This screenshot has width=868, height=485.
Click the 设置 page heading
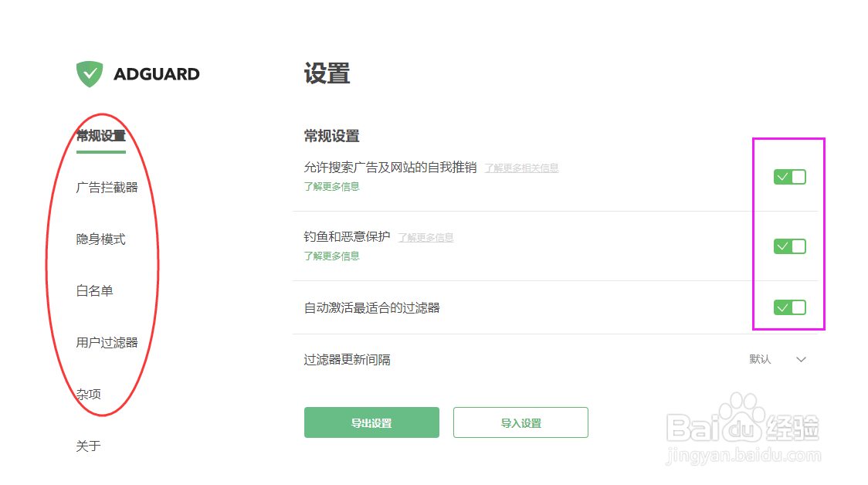pos(327,73)
